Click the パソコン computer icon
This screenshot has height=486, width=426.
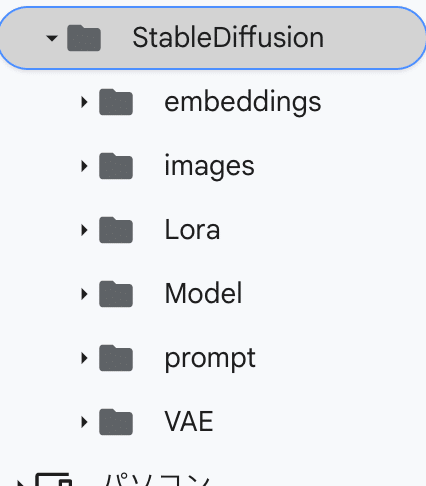[53, 479]
